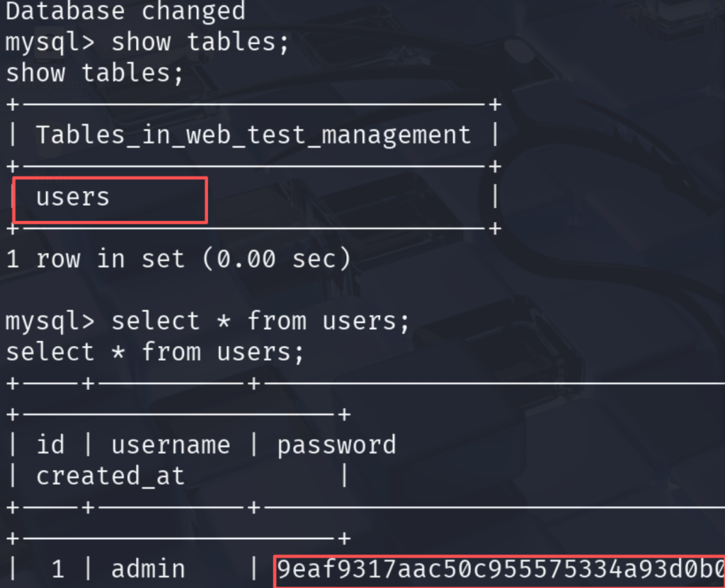The image size is (725, 588).
Task: Click the echoed 'select * from users;' line
Action: (x=155, y=352)
